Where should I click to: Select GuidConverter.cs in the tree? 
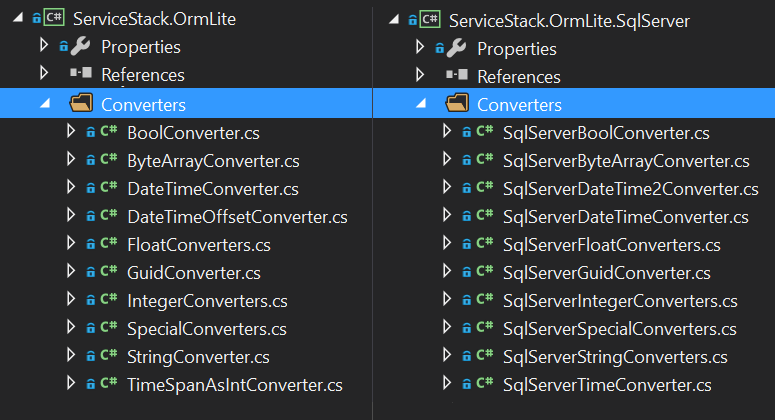[x=194, y=273]
